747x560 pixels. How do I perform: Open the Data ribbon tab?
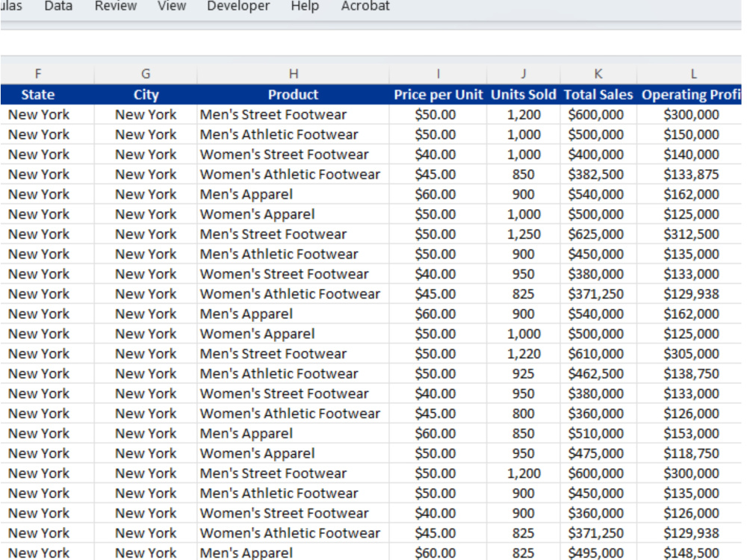[x=58, y=6]
